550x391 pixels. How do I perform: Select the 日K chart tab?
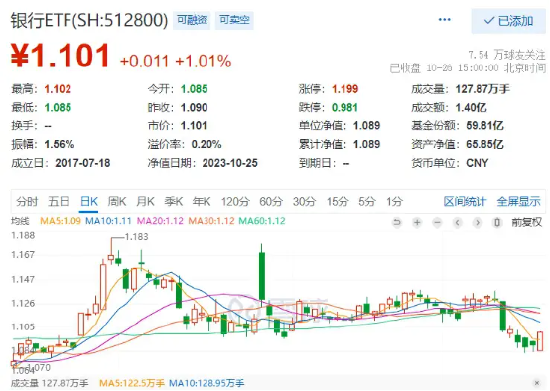tap(88, 202)
